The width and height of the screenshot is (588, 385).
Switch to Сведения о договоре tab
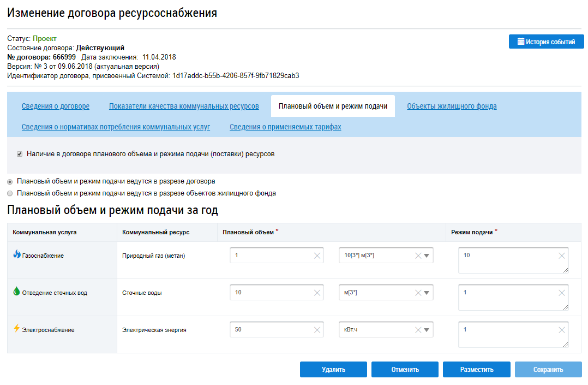(56, 106)
